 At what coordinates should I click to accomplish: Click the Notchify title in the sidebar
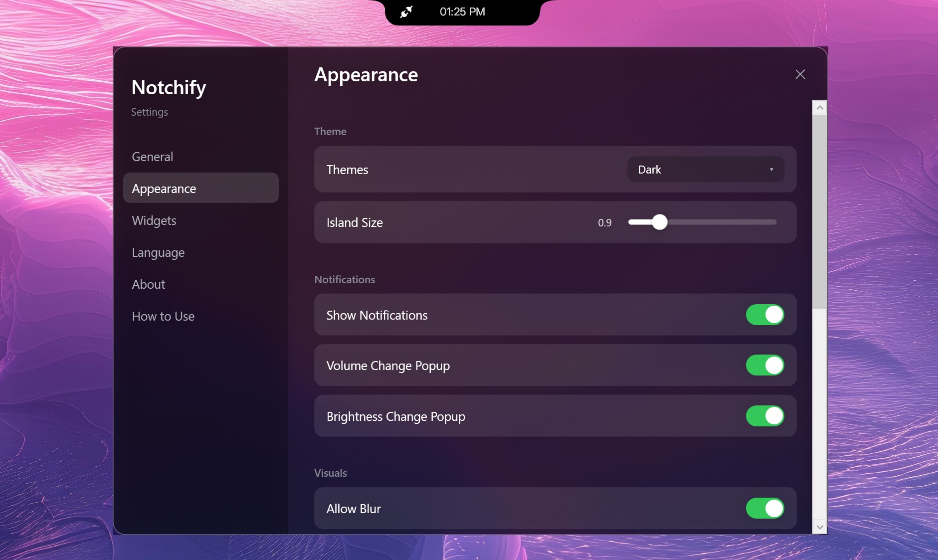pyautogui.click(x=169, y=88)
